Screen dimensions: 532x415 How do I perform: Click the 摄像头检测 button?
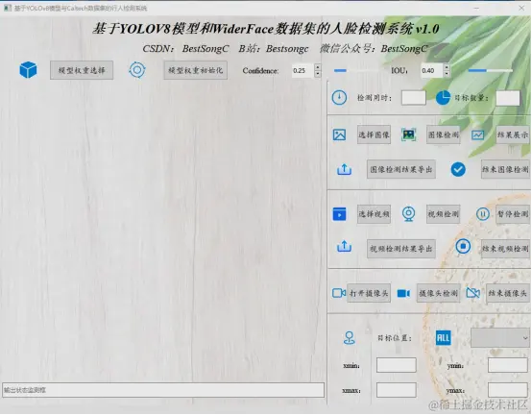(x=439, y=293)
